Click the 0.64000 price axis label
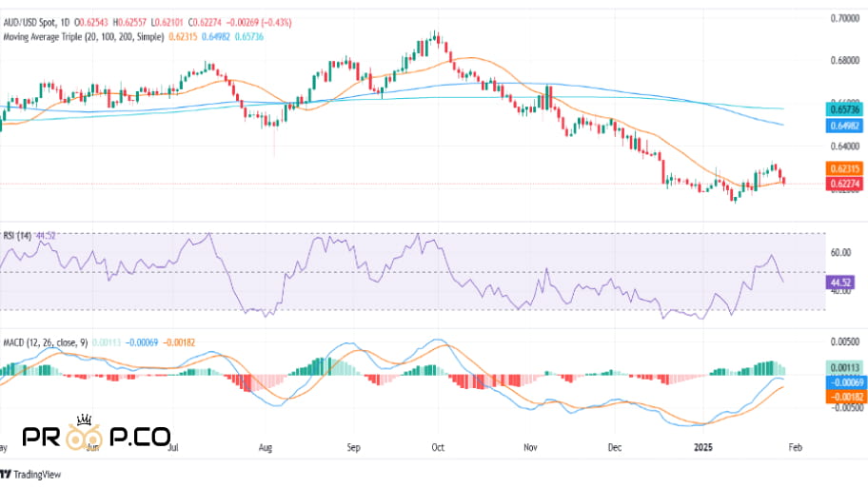The height and width of the screenshot is (488, 868). tap(845, 146)
